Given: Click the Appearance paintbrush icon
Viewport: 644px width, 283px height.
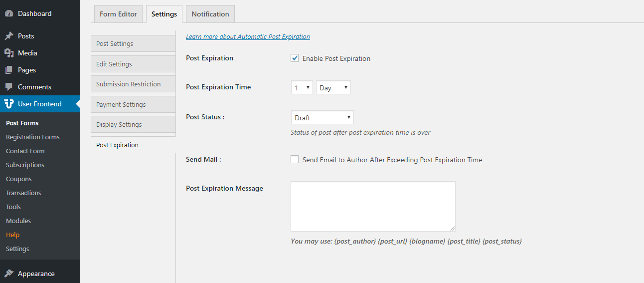Looking at the screenshot, I should (9, 274).
